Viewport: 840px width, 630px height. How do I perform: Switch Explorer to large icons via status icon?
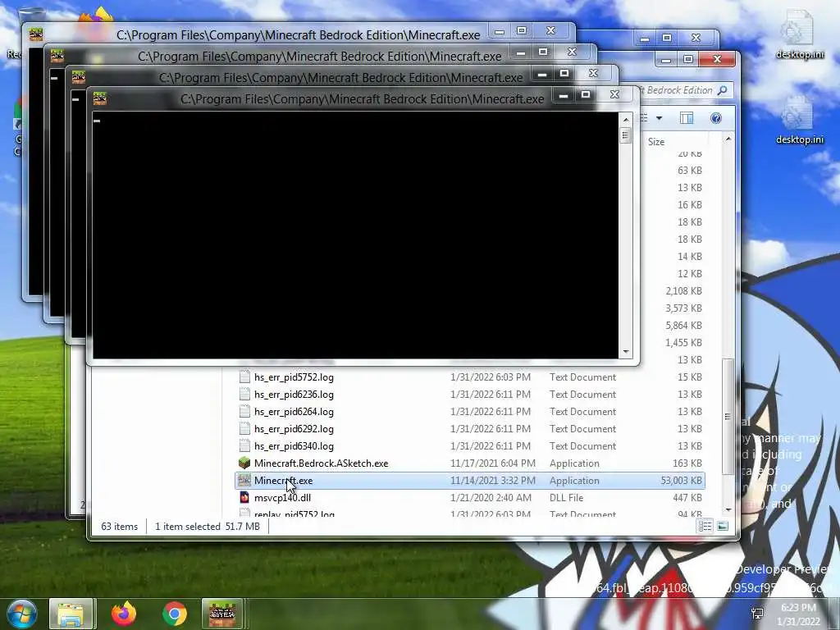(x=723, y=526)
